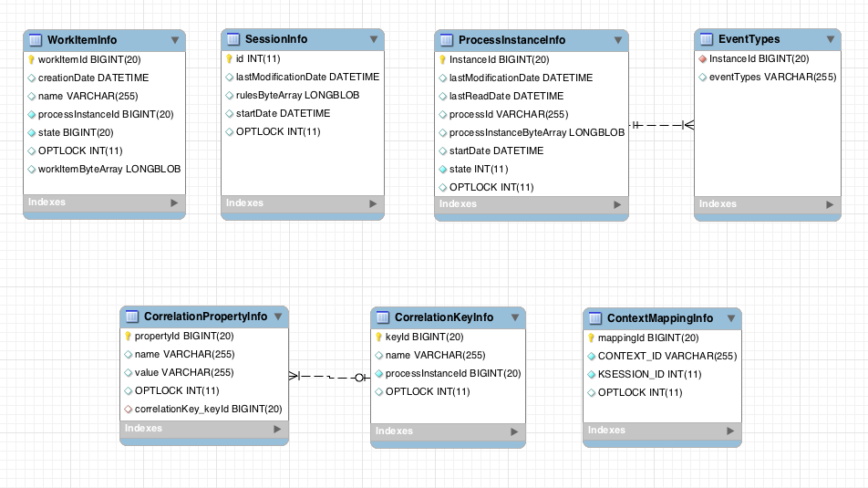Click the red diamond icon beside correlationKey_keyId
The width and height of the screenshot is (868, 488).
point(129,409)
